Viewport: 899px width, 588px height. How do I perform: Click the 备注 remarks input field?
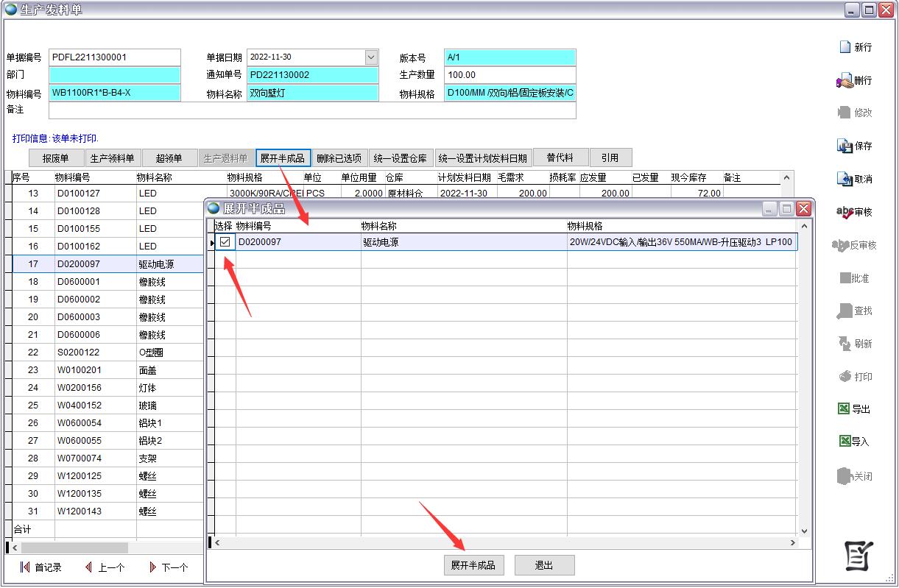click(312, 110)
